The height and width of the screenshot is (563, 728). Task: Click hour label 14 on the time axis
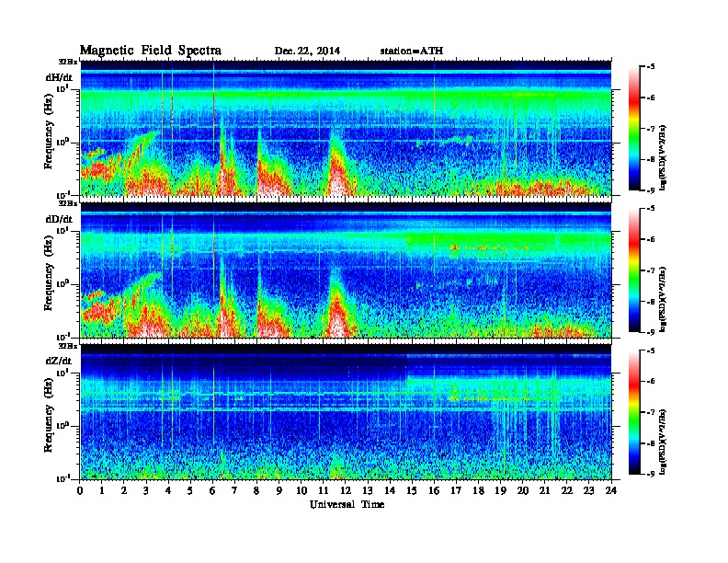[x=390, y=490]
